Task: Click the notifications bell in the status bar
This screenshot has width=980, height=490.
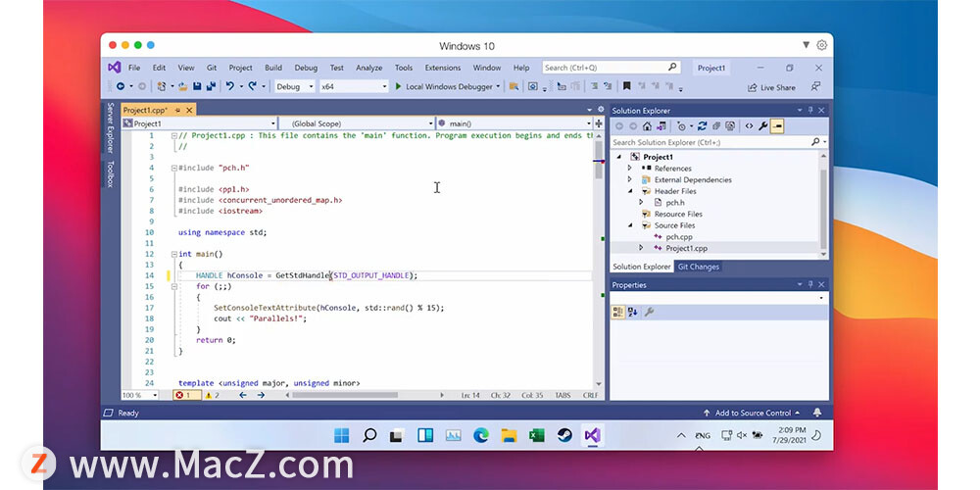Action: click(817, 413)
